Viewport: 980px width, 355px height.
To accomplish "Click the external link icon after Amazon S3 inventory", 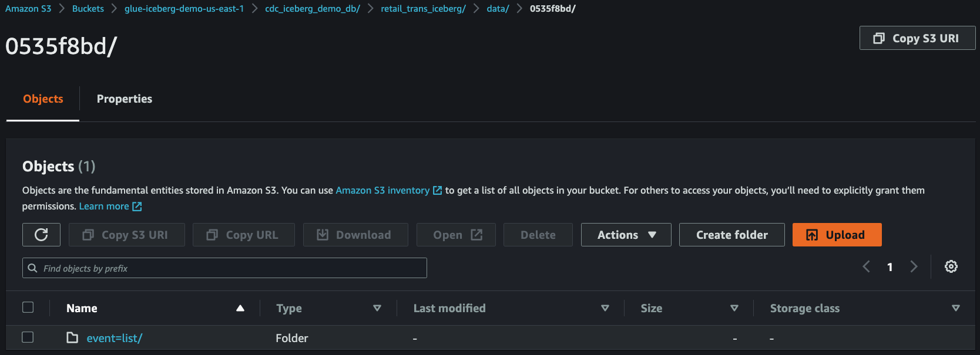I will [x=437, y=191].
